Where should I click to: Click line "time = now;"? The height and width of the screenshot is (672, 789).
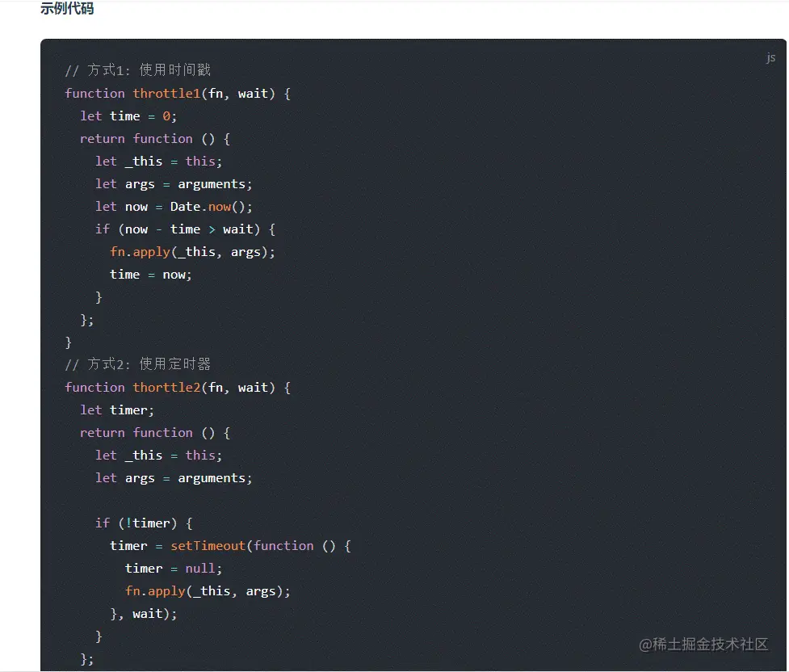coord(151,275)
